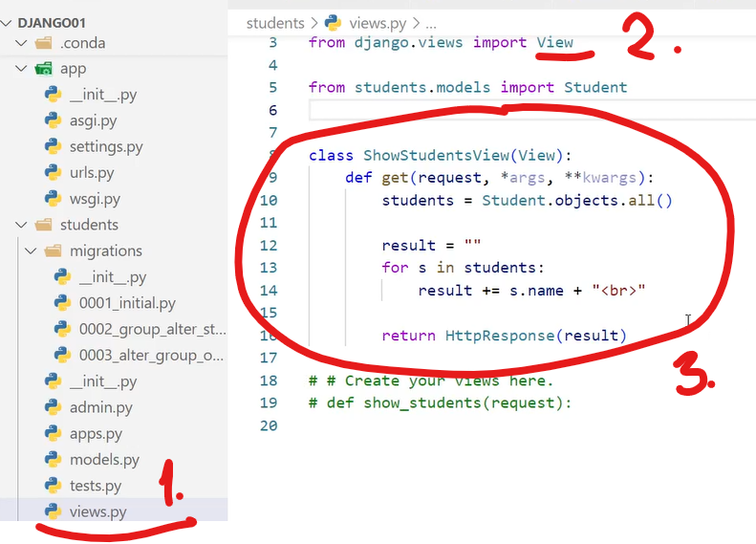This screenshot has height=544, width=756.
Task: Click the migrations folder icon
Action: (x=53, y=251)
